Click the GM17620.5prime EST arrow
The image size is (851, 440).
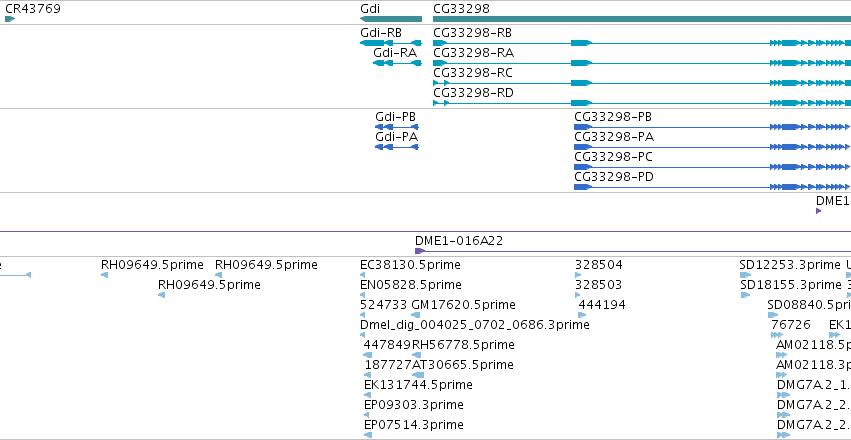416,315
